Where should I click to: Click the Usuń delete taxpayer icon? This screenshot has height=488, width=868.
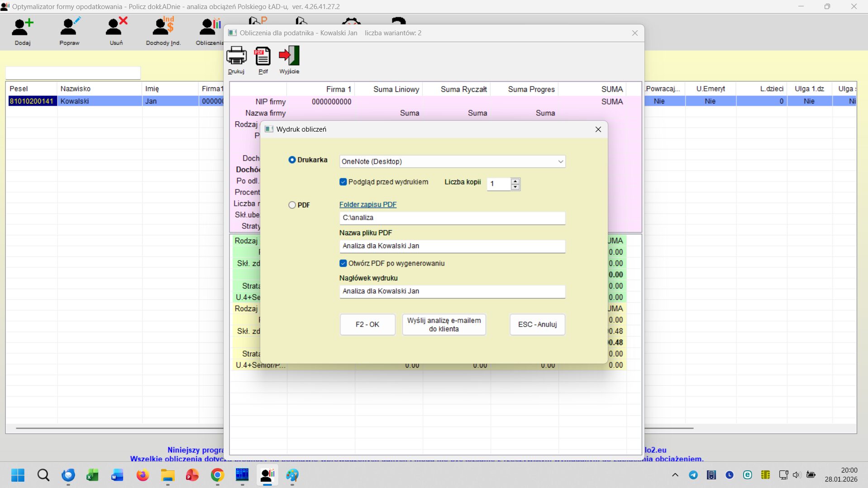point(116,28)
